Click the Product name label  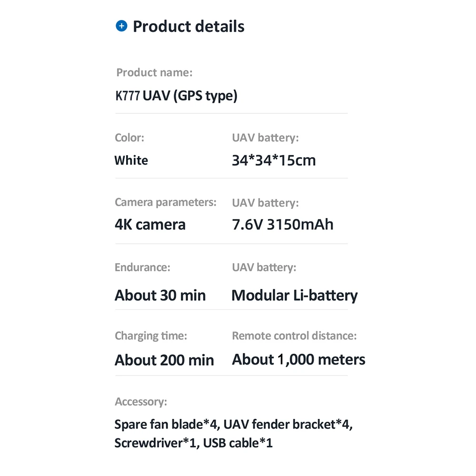[154, 72]
